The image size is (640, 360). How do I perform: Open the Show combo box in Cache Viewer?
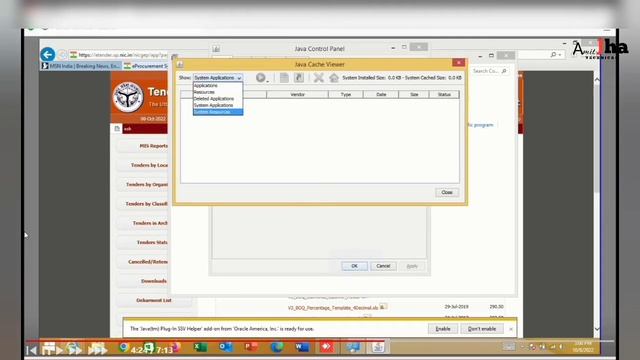point(218,78)
